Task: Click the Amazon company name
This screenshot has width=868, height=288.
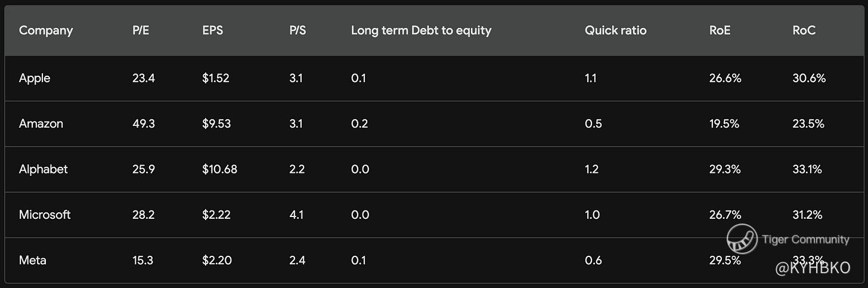Action: tap(41, 124)
